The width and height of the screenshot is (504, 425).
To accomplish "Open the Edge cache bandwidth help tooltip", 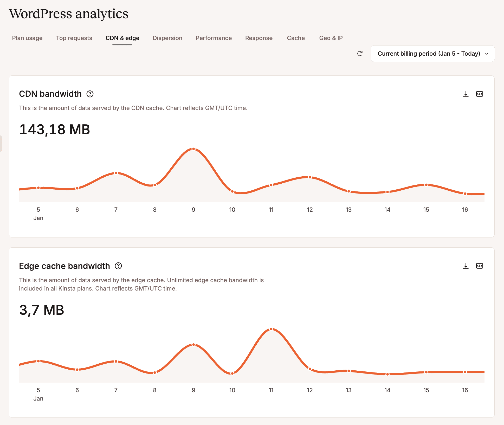I will (x=119, y=266).
